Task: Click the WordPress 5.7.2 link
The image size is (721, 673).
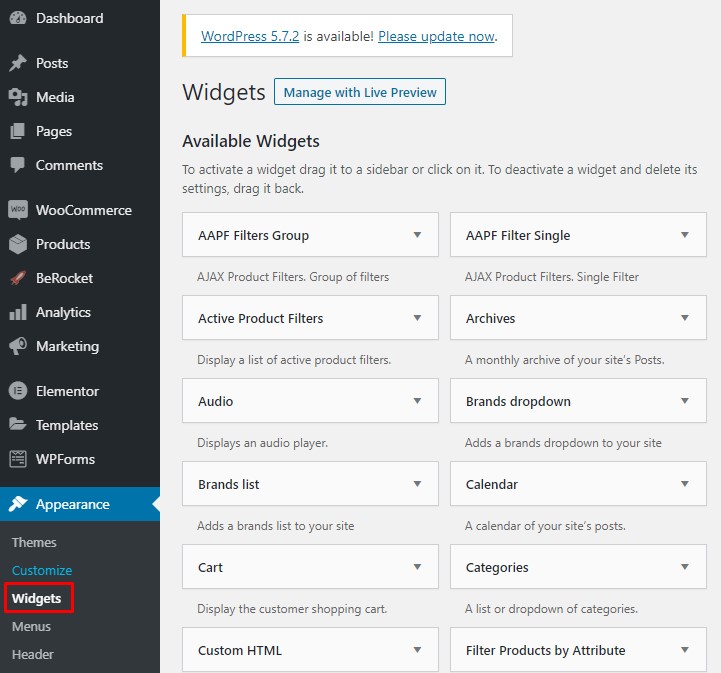Action: click(x=250, y=36)
